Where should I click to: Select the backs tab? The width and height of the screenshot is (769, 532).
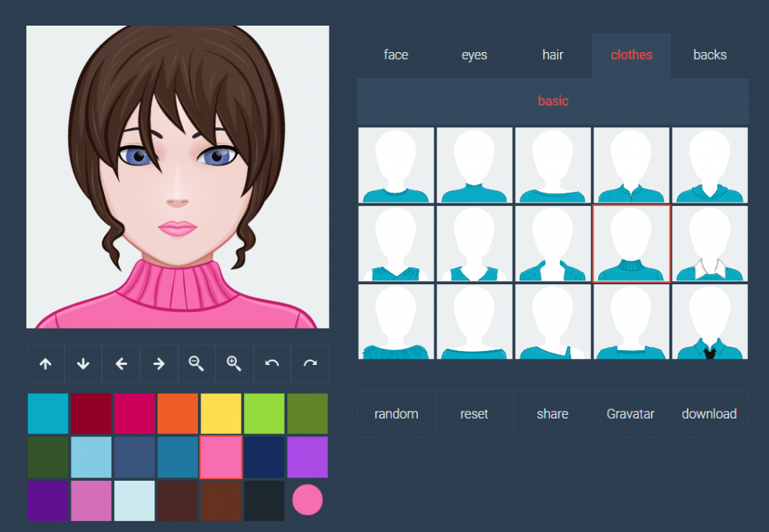pos(709,55)
